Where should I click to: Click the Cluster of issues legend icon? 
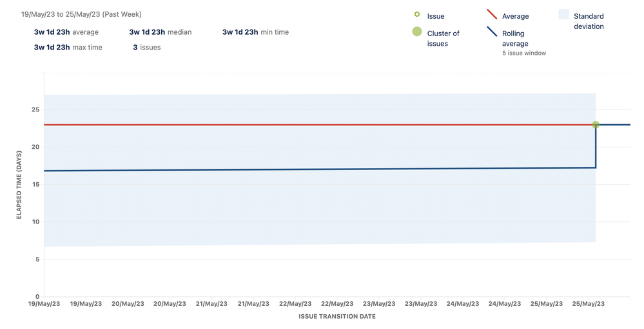pyautogui.click(x=417, y=32)
